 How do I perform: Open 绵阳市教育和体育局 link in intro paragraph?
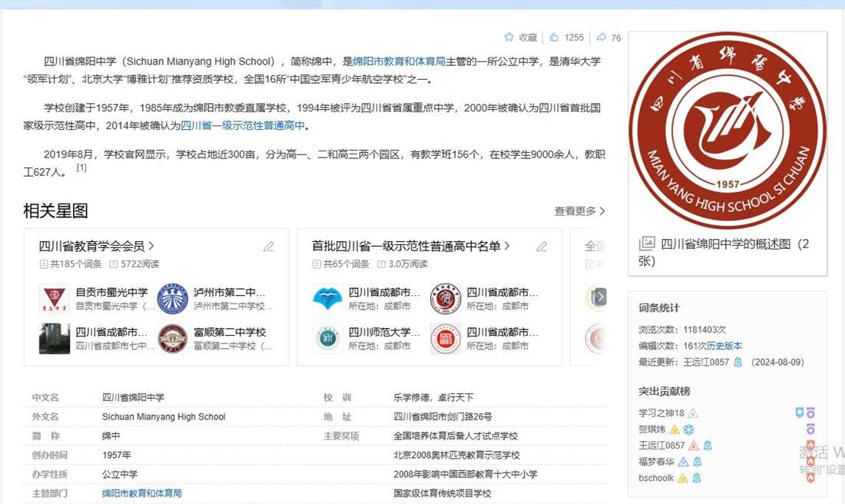click(x=399, y=61)
